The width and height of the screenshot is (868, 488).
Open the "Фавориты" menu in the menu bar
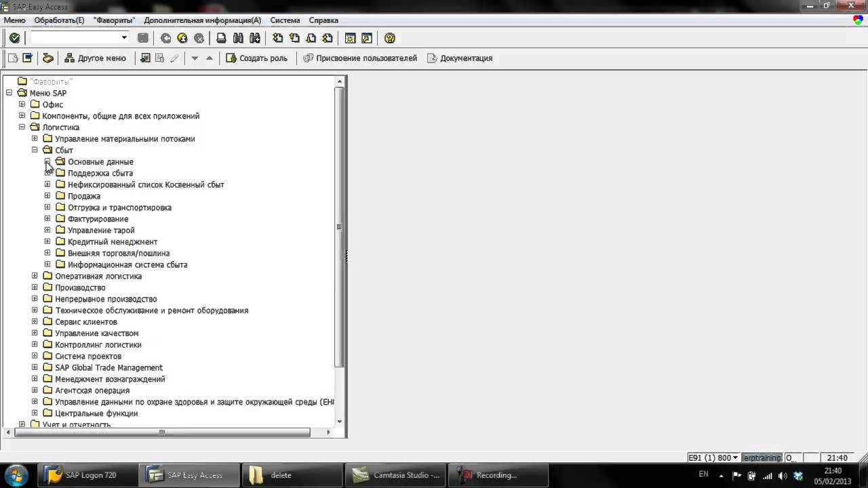tap(114, 20)
